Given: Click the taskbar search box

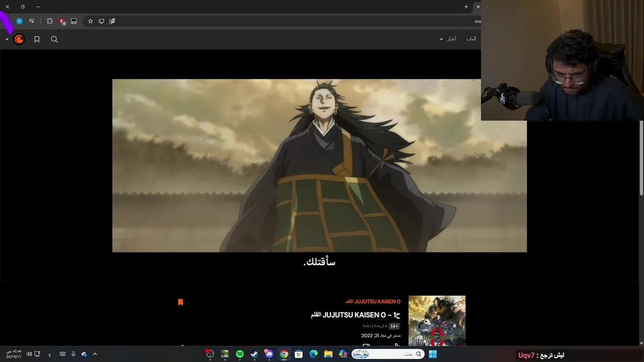Looking at the screenshot, I should 387,354.
